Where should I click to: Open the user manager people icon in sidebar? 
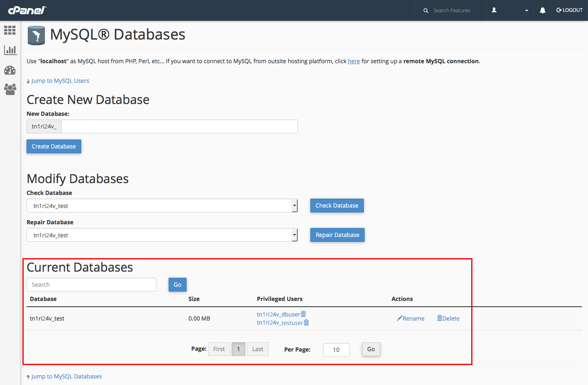tap(10, 89)
